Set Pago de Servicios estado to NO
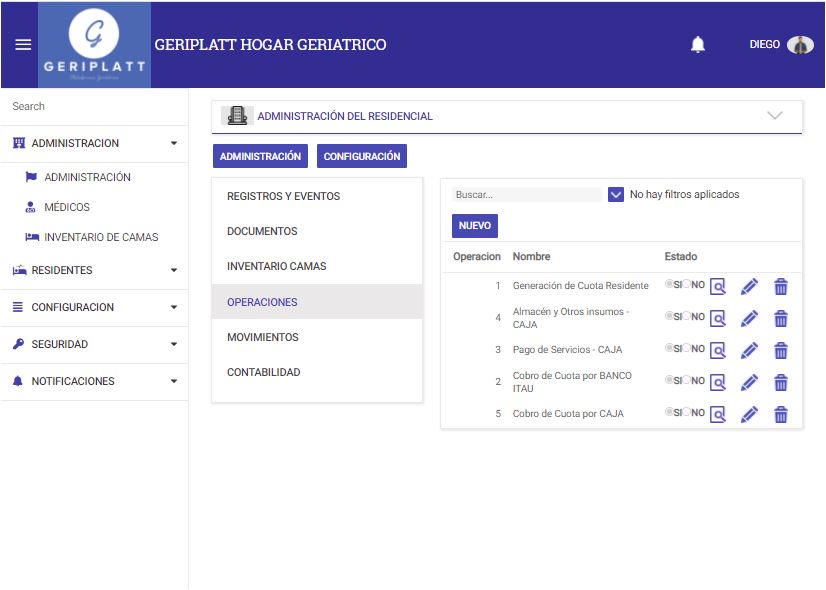 tap(686, 348)
